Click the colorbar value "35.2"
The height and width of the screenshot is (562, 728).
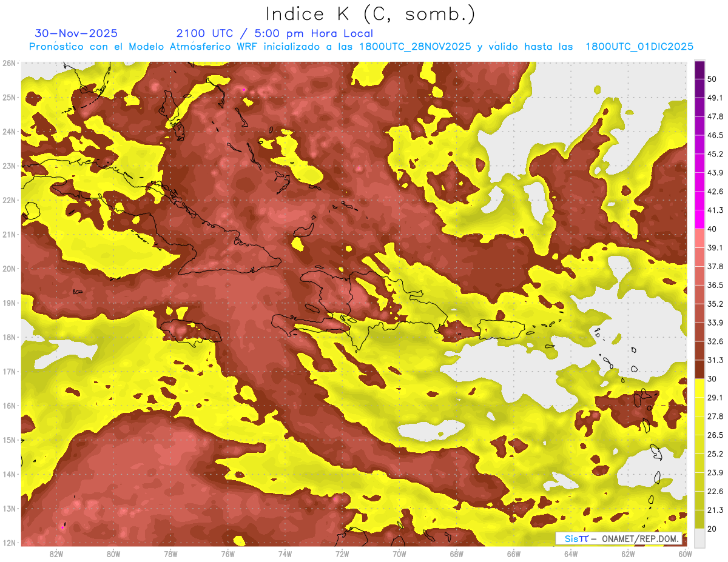[715, 304]
